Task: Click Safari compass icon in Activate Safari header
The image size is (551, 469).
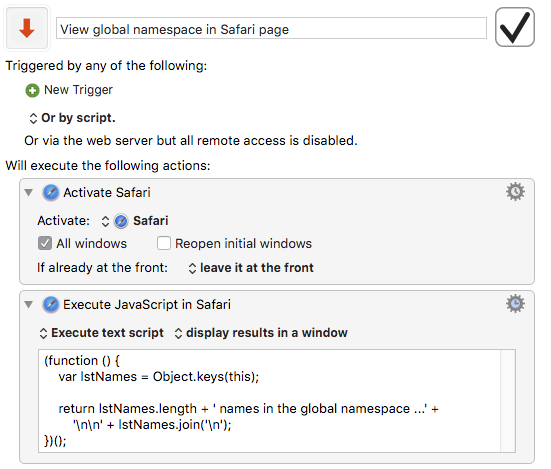Action: [51, 193]
